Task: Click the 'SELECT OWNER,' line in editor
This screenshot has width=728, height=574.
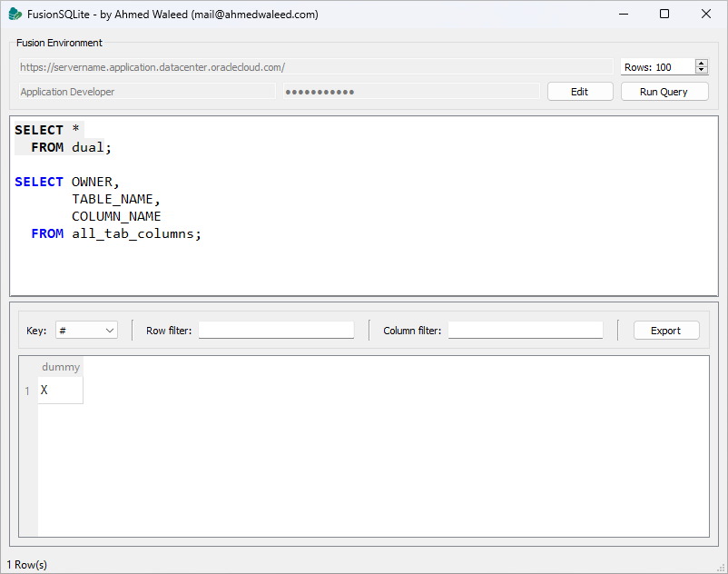Action: click(67, 182)
